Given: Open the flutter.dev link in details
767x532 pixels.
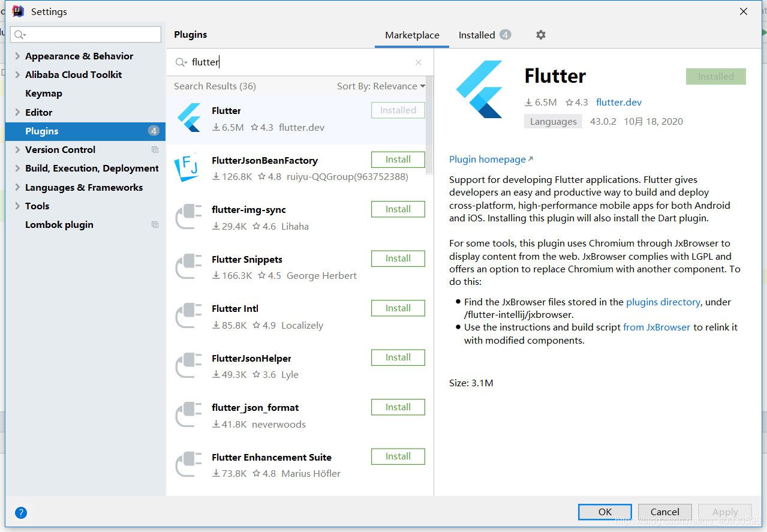Looking at the screenshot, I should (619, 102).
